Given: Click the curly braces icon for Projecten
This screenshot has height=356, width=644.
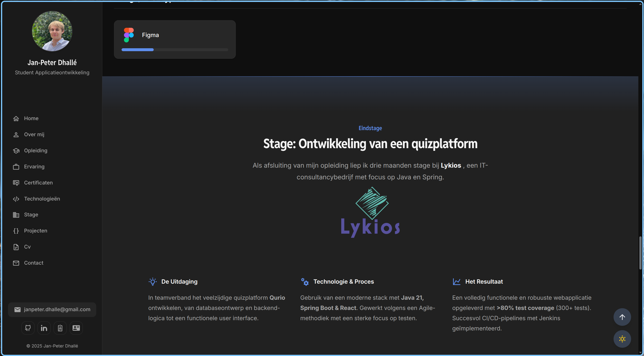Looking at the screenshot, I should (x=16, y=231).
